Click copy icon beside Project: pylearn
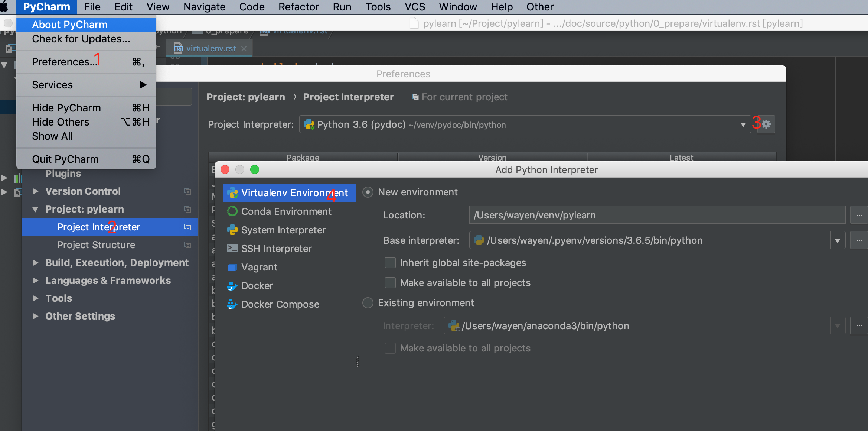The height and width of the screenshot is (431, 868). click(187, 209)
